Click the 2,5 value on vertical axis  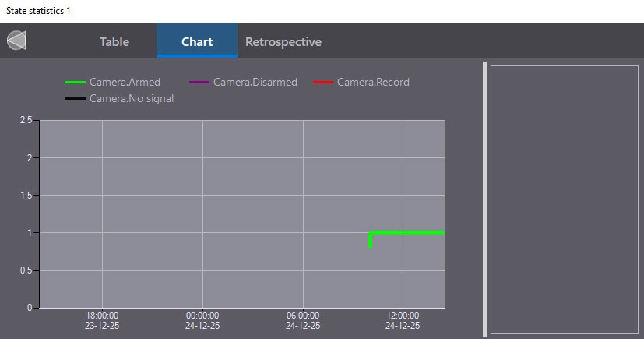tap(26, 120)
